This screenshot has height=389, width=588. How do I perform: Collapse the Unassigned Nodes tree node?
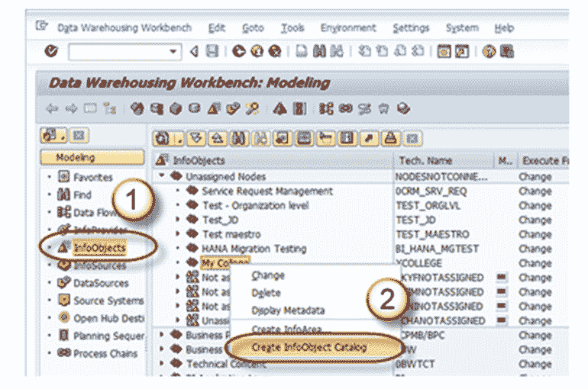point(162,175)
